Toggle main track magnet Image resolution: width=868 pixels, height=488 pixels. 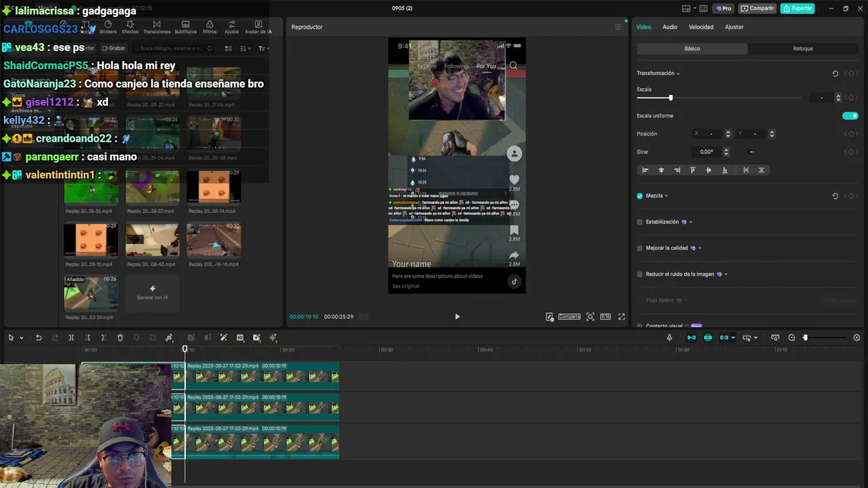692,338
